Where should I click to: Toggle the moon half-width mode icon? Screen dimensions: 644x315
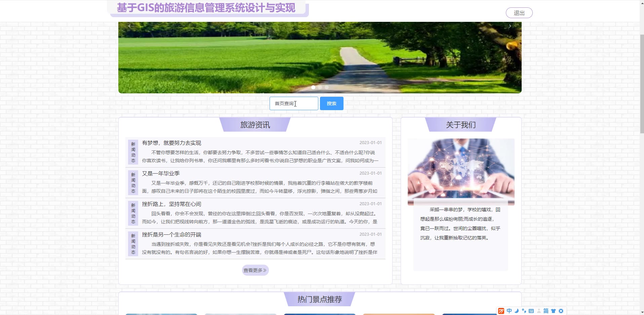click(517, 311)
